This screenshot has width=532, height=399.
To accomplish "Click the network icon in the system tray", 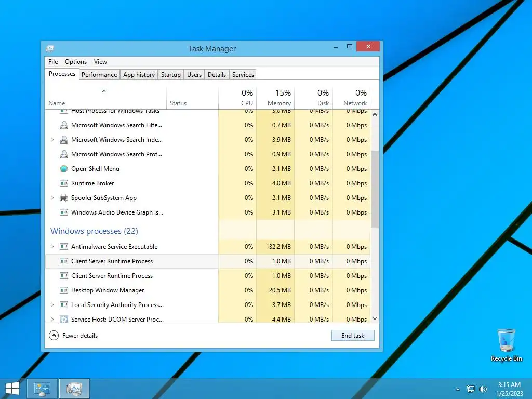I will 471,389.
